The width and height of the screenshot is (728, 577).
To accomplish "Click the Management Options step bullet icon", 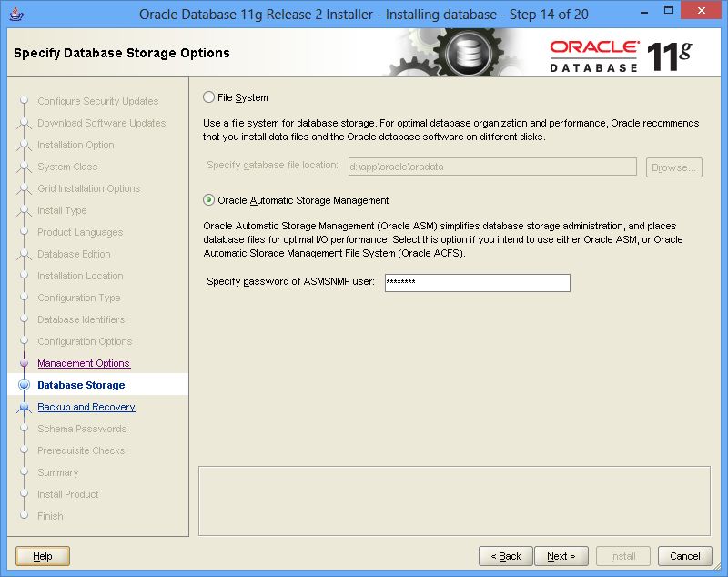I will 25,363.
